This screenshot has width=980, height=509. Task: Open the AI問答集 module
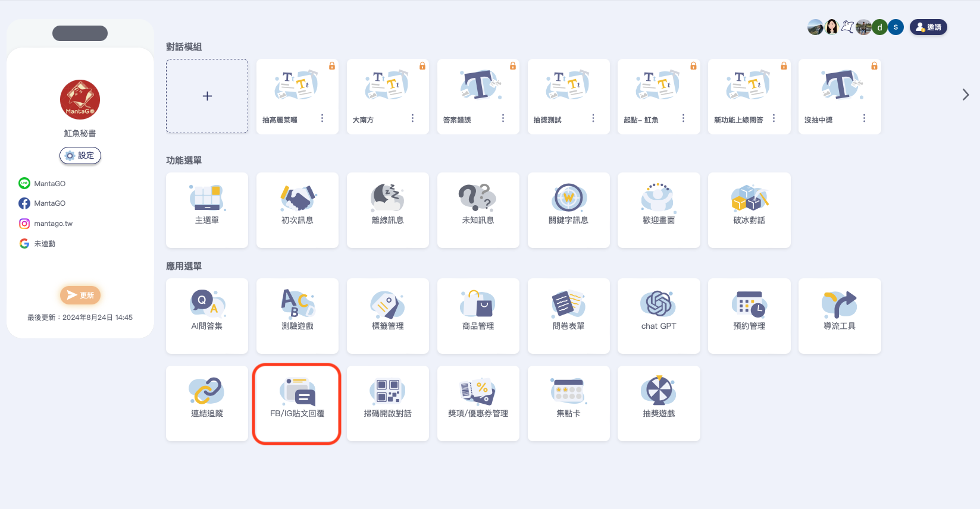point(206,315)
